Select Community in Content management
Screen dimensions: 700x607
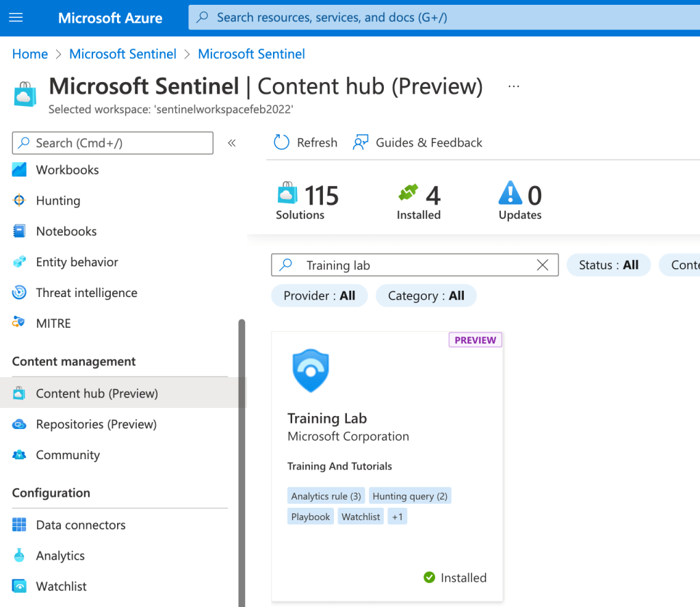pyautogui.click(x=67, y=455)
